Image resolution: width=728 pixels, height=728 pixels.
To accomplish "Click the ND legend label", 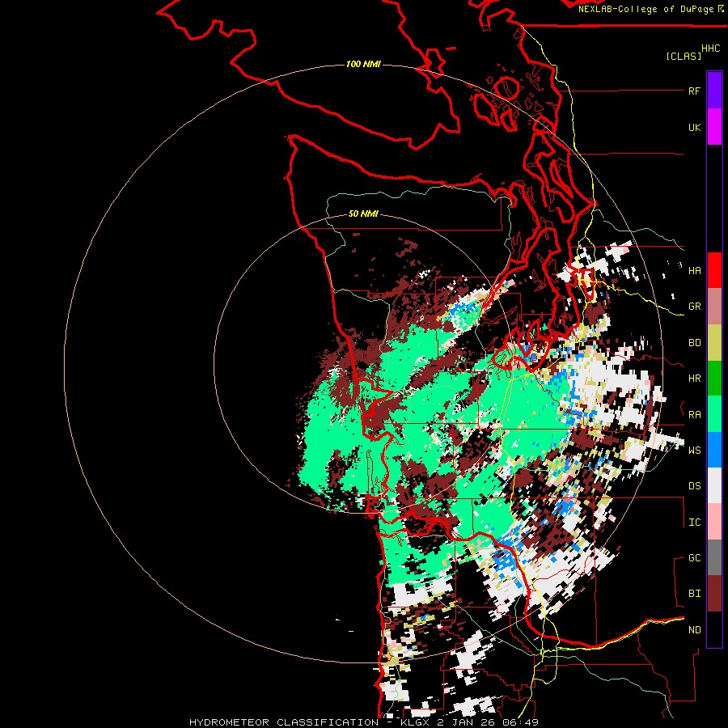I will (694, 630).
